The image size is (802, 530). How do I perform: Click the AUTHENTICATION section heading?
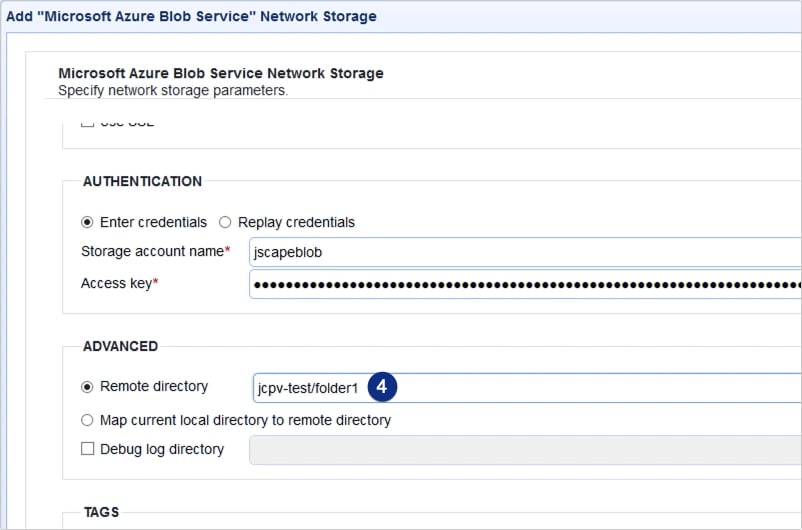pos(142,182)
